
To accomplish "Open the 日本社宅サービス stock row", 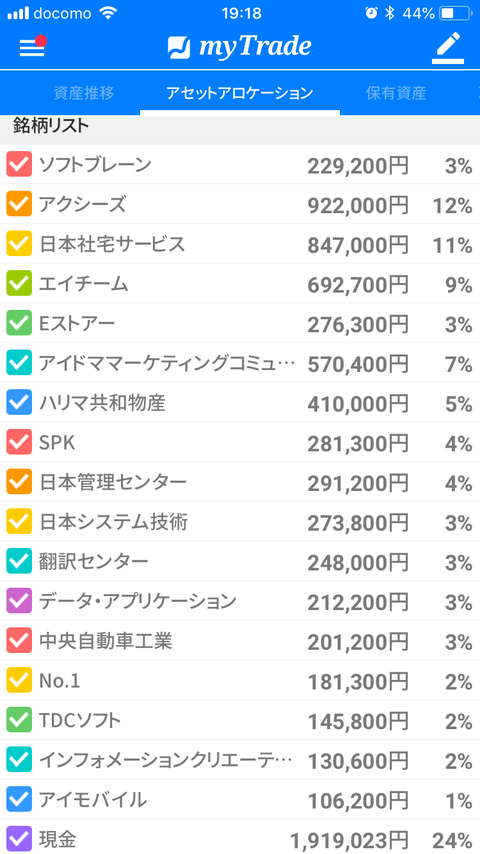I will tap(240, 244).
